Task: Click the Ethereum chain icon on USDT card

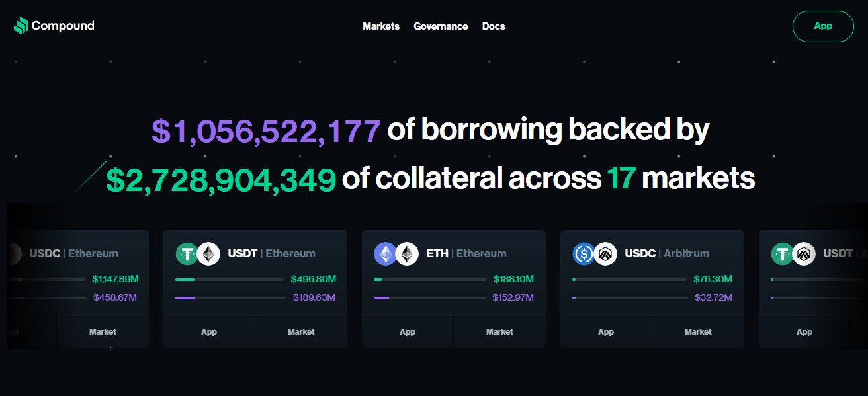Action: tap(208, 254)
